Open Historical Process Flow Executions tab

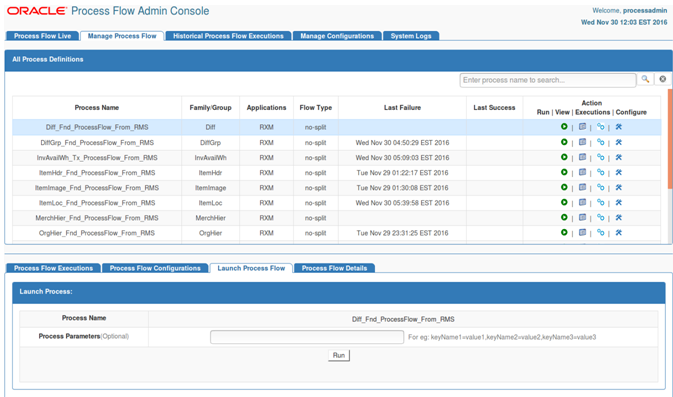[228, 36]
